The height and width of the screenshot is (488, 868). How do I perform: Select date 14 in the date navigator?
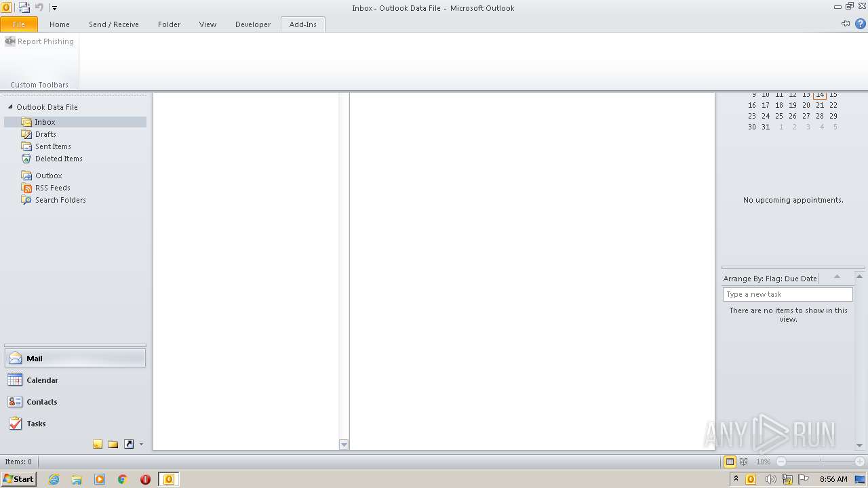tap(820, 95)
